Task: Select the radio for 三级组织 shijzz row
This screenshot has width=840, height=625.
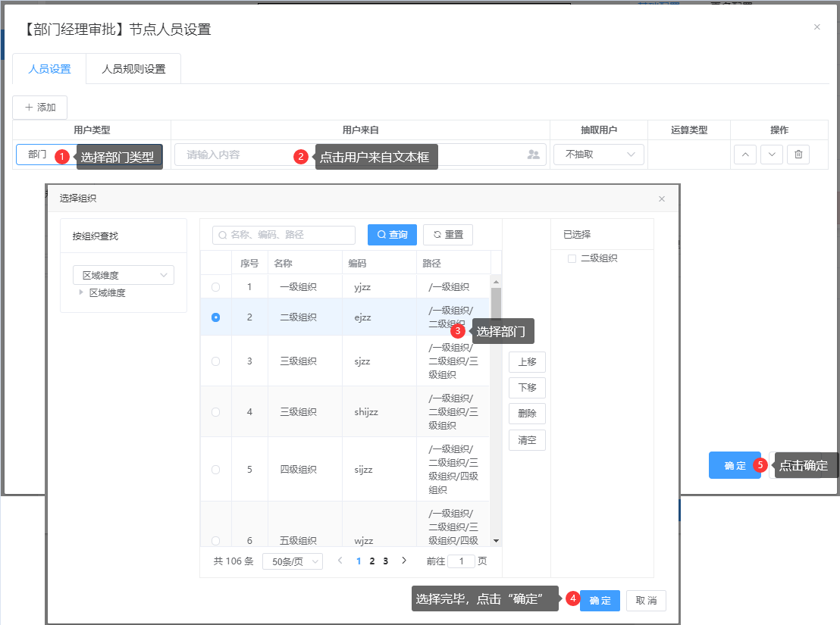Action: [215, 412]
